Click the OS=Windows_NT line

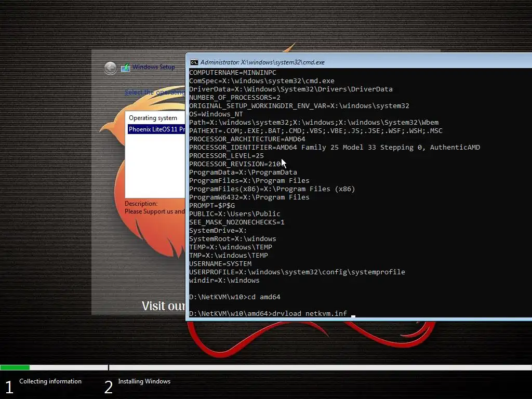pyautogui.click(x=216, y=114)
